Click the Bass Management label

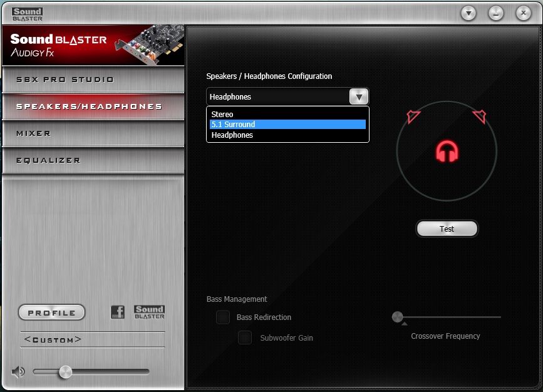[x=237, y=299]
